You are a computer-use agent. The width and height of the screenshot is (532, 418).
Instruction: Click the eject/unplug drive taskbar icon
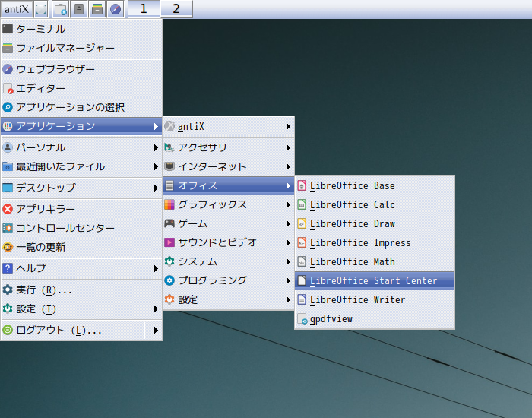tap(79, 9)
